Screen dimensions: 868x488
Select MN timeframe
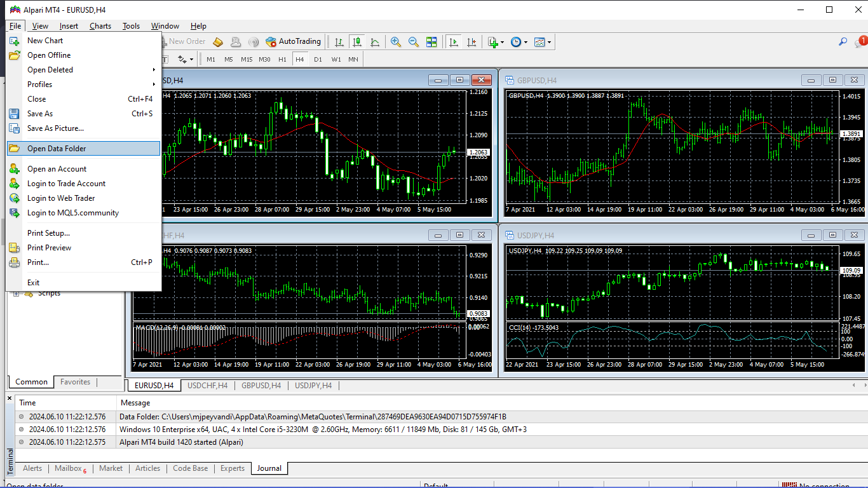click(x=353, y=59)
